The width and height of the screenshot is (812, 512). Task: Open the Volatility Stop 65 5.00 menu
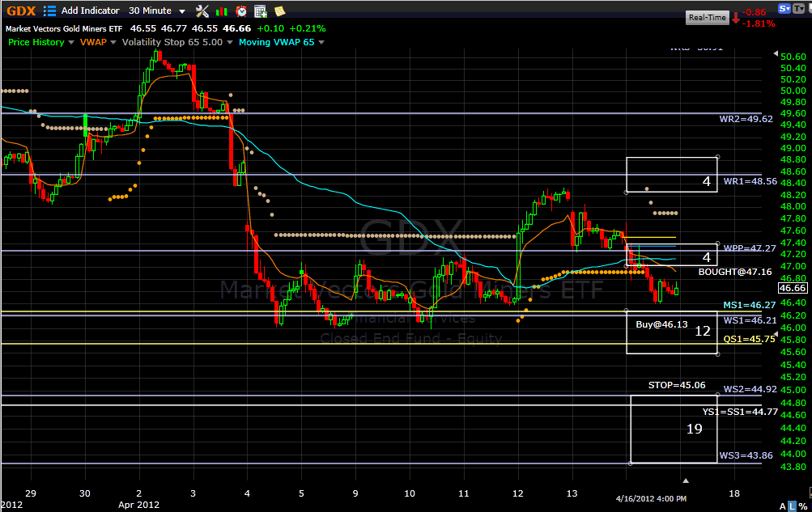click(x=177, y=42)
